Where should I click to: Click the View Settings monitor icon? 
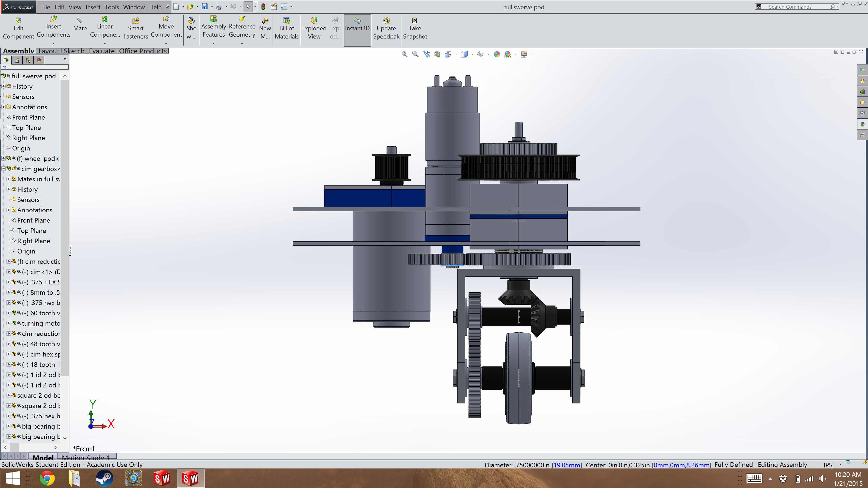point(524,54)
